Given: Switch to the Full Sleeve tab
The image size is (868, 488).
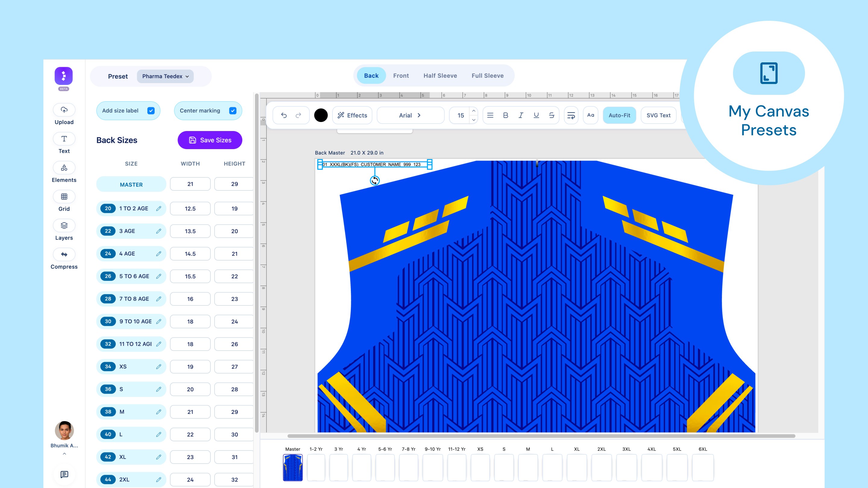Looking at the screenshot, I should click(488, 76).
